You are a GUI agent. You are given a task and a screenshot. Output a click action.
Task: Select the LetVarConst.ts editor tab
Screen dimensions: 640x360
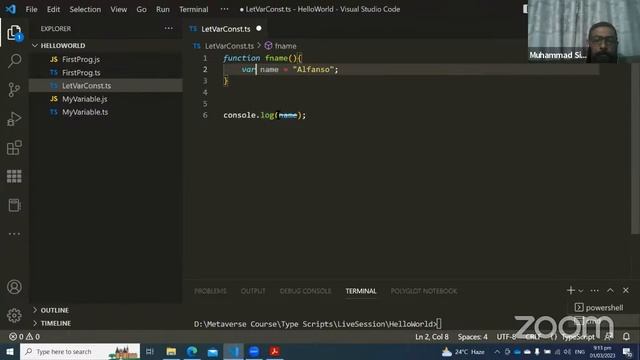tap(226, 29)
